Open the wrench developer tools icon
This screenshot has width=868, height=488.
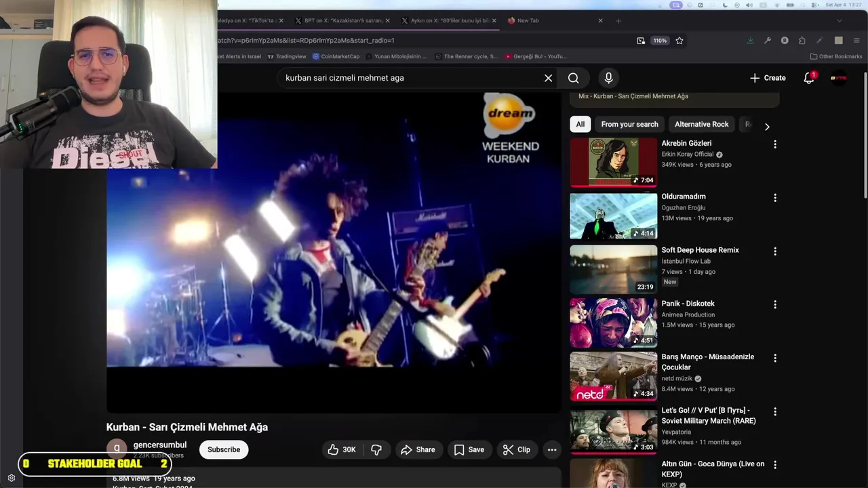click(x=767, y=41)
